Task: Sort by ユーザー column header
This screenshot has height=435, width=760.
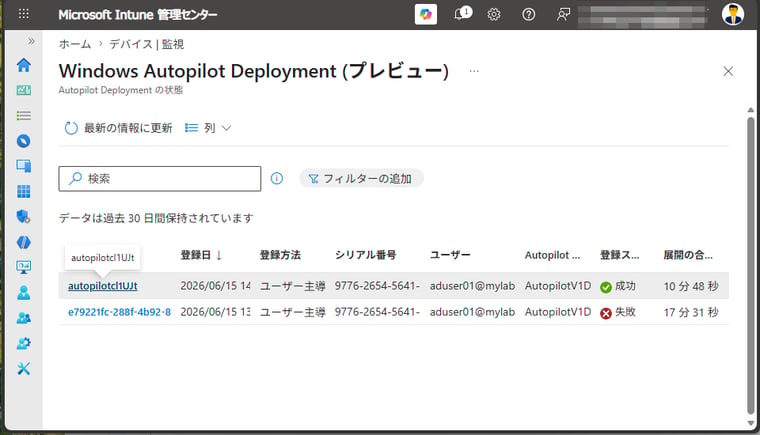Action: (450, 255)
